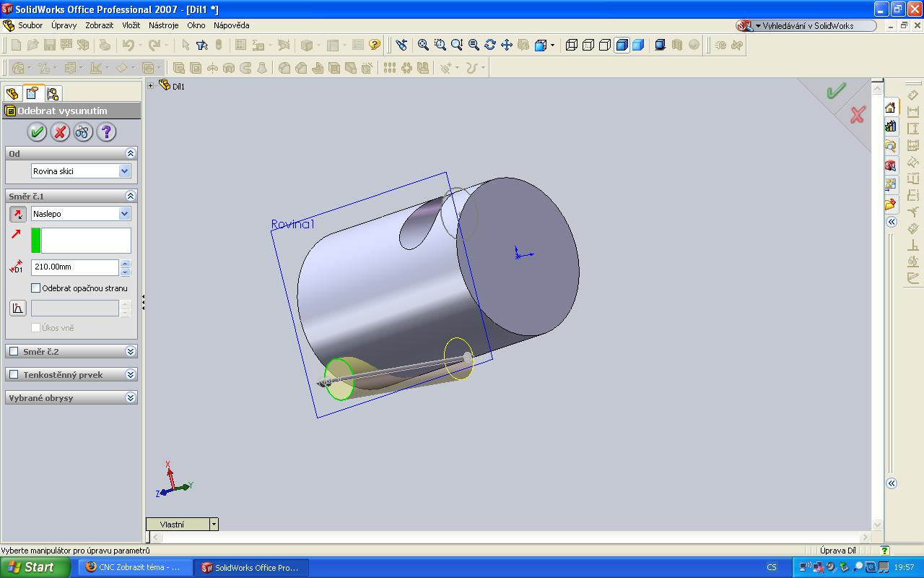Check the Tenkostěnný prvek option
The width and height of the screenshot is (924, 578).
14,375
